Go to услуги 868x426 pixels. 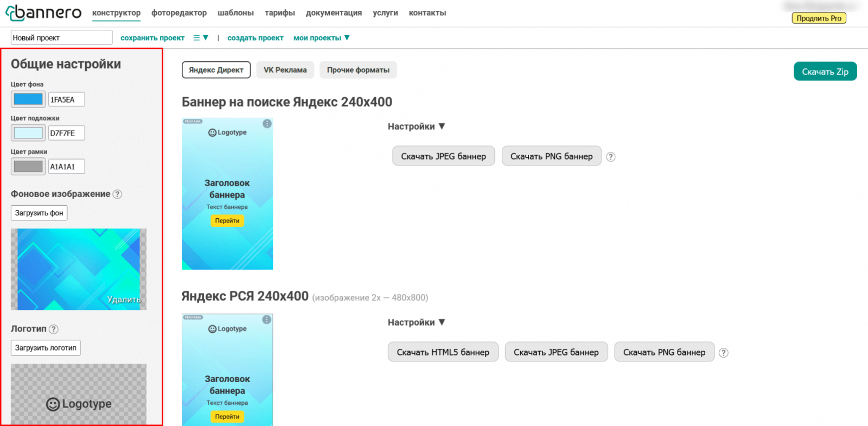(x=385, y=13)
